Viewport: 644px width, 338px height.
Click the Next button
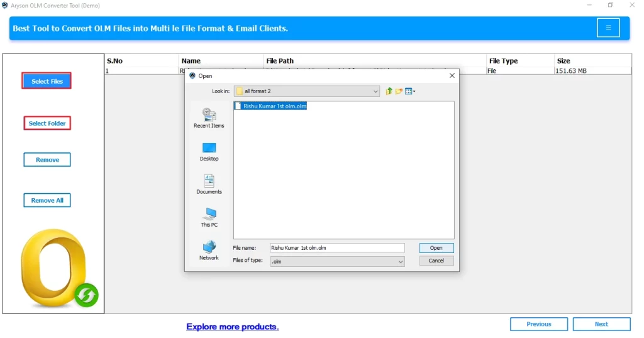point(601,324)
